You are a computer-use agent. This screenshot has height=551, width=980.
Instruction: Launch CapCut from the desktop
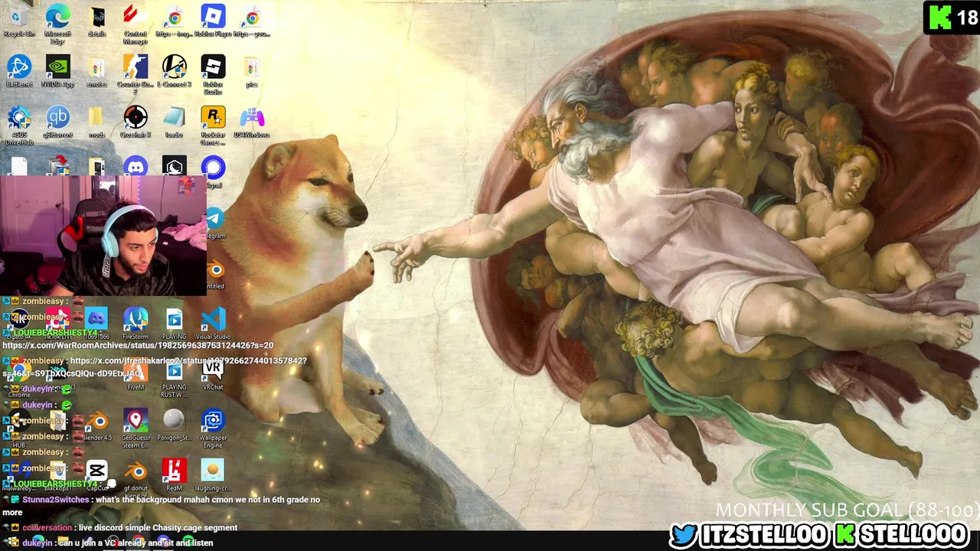(97, 476)
